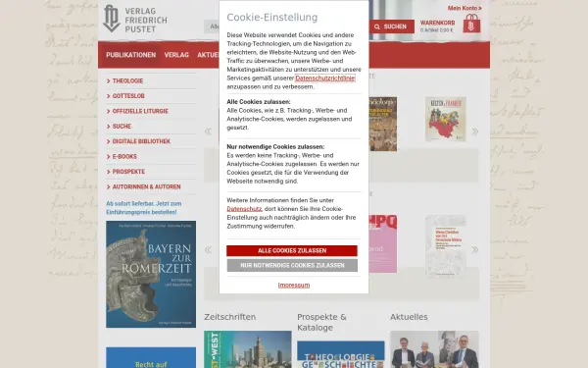This screenshot has width=588, height=368.
Task: Choose Nur notwendige Cookies zulassen button
Action: 292,266
